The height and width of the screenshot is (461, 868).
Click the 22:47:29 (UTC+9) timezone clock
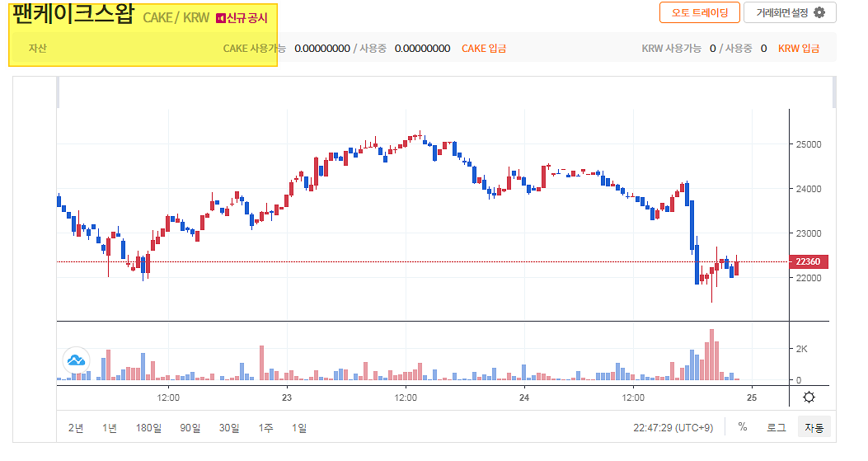pos(673,428)
